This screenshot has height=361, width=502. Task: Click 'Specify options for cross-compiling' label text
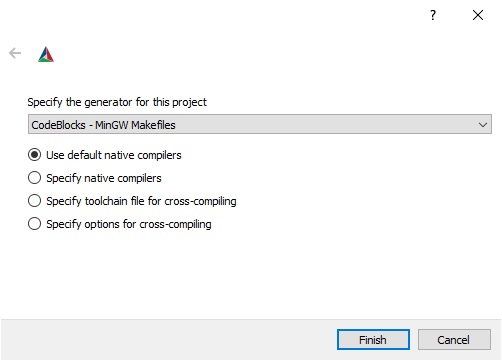tap(129, 224)
